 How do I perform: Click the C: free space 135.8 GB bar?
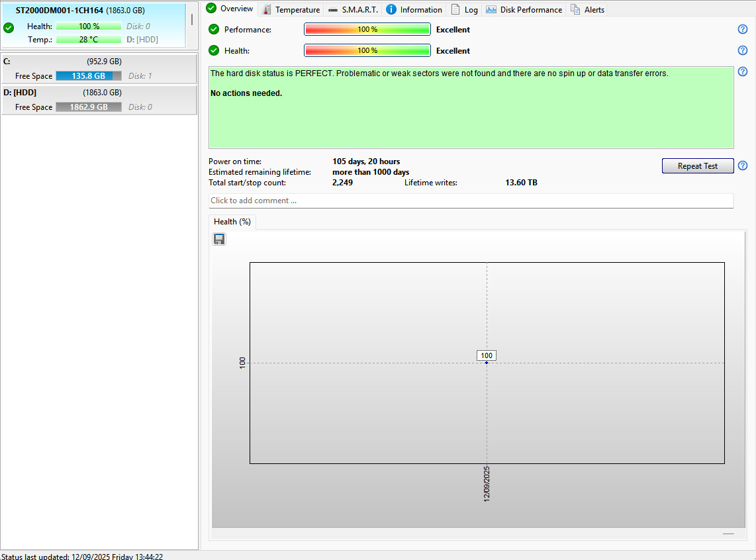click(x=89, y=75)
